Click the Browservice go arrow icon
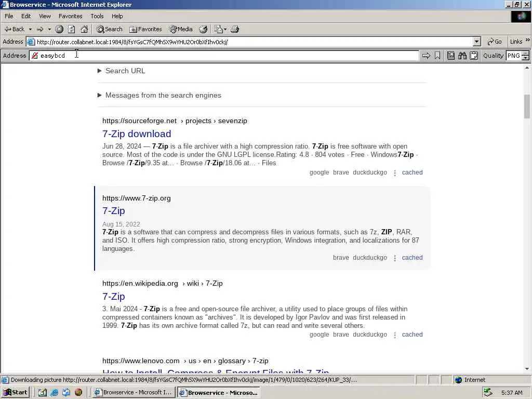Image resolution: width=532 pixels, height=399 pixels. (426, 56)
